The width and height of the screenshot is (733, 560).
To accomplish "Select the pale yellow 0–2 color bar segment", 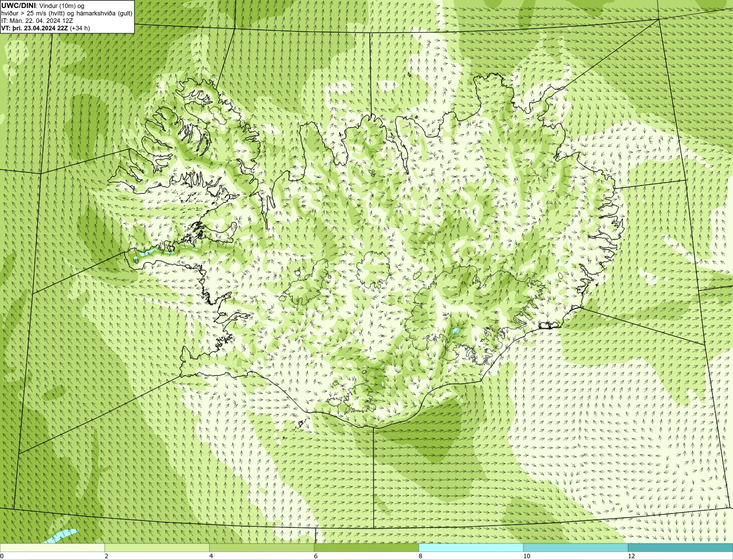I will click(53, 548).
